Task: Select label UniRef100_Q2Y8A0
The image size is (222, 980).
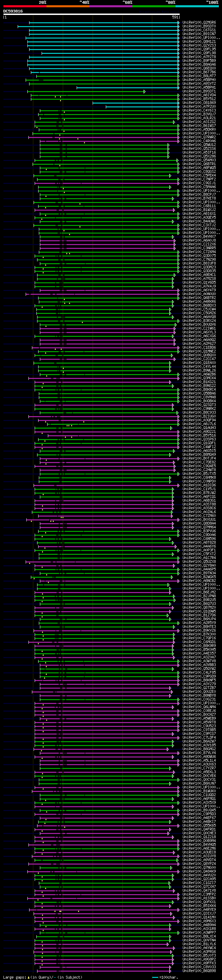Action: tap(199, 566)
